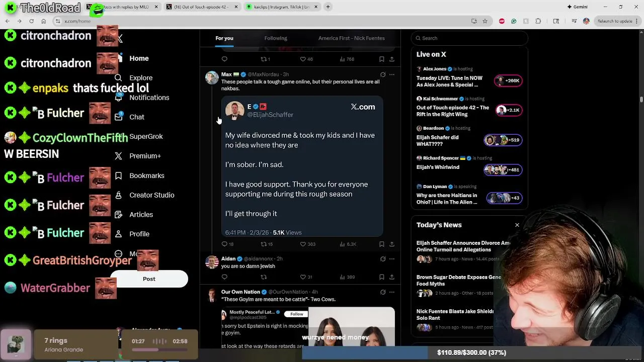The image size is (644, 362).
Task: Bookmark Aidan's post
Action: pos(382,277)
